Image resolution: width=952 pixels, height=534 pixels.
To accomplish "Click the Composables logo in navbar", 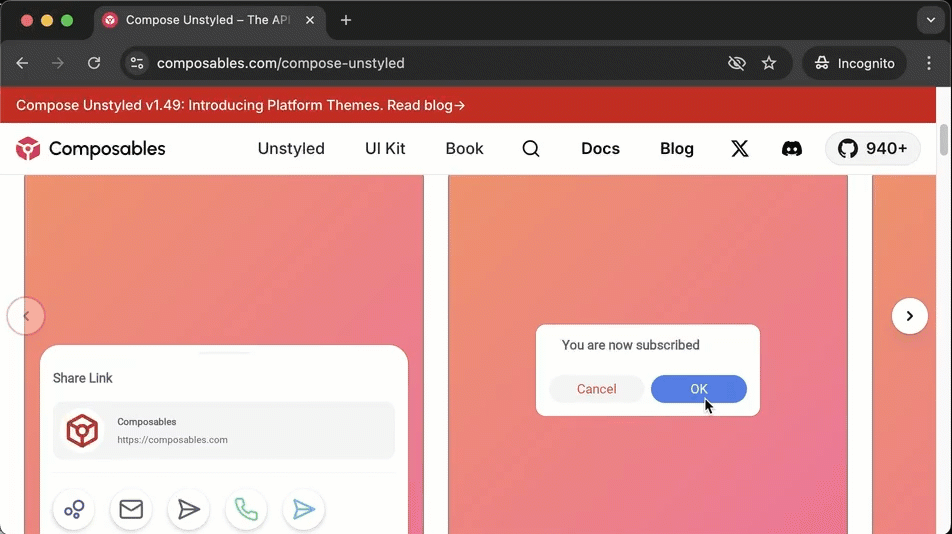I will [x=91, y=149].
